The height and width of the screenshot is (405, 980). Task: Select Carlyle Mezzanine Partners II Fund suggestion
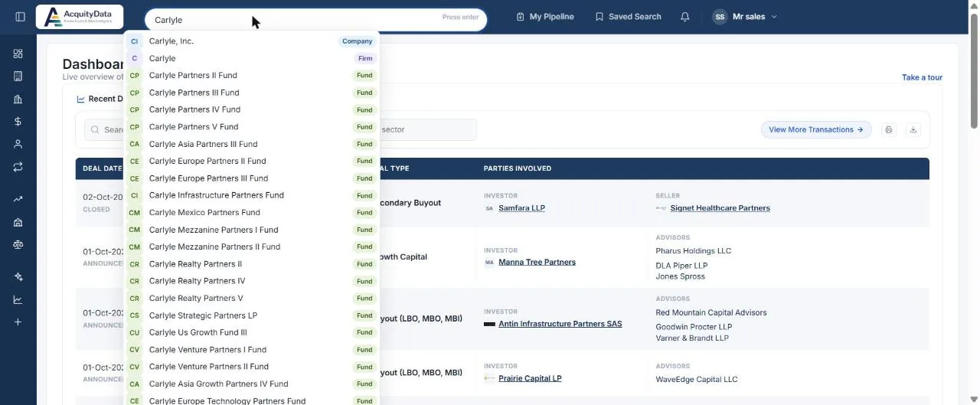(x=251, y=247)
